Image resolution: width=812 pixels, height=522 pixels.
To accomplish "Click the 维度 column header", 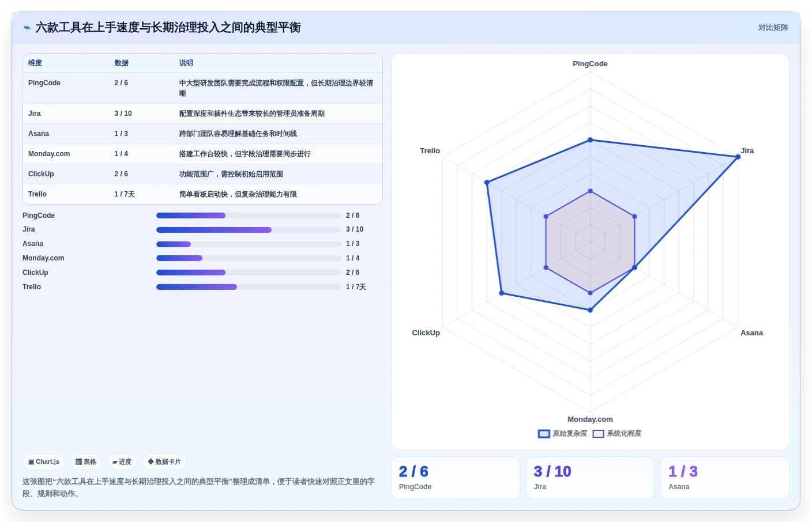I will [x=35, y=63].
